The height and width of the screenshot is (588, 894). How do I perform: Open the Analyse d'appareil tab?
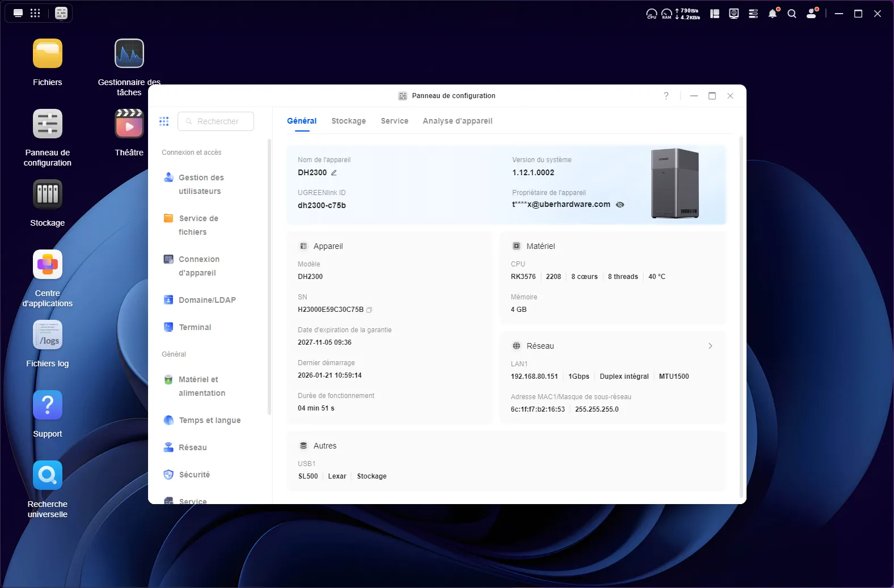[x=457, y=121]
